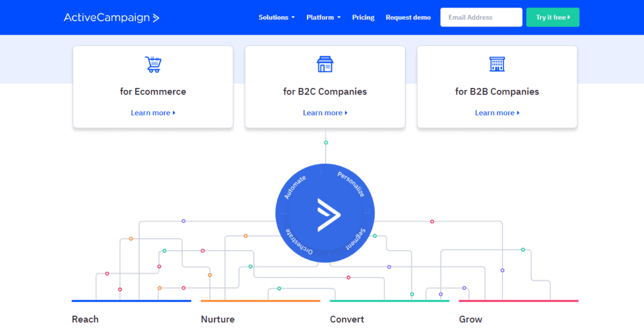
Task: Open the Solutions dropdown menu
Action: tap(277, 17)
